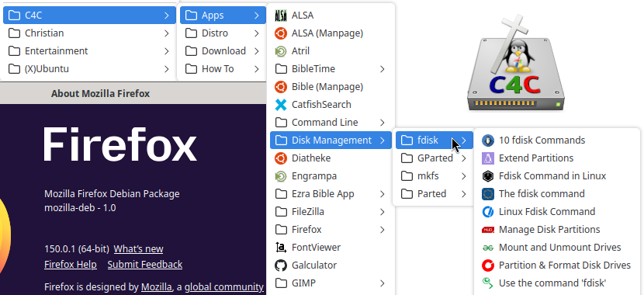
Task: Expand the Command Line submenu arrow
Action: click(383, 123)
